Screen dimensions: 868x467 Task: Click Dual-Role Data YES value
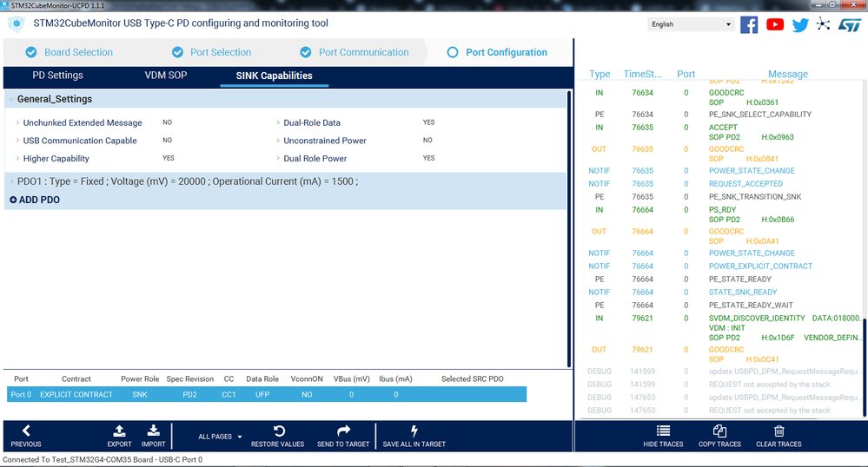pos(429,122)
